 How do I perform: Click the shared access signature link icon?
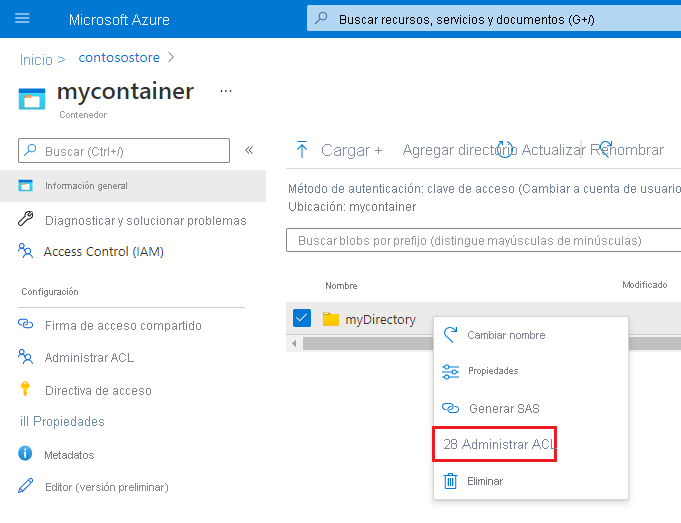point(25,324)
